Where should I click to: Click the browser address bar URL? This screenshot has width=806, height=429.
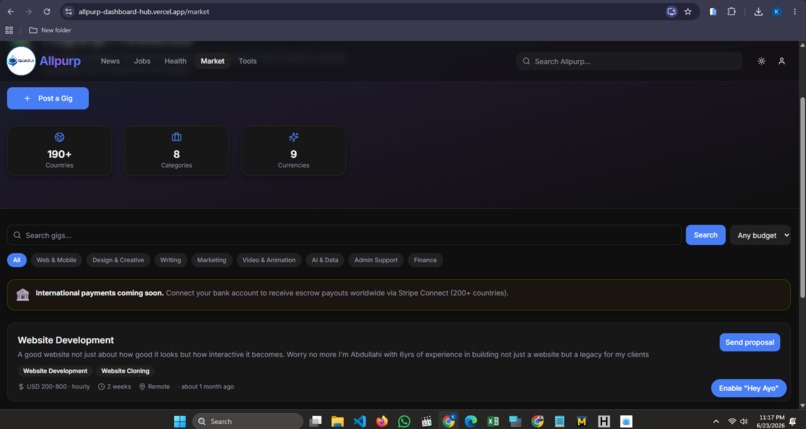(143, 11)
